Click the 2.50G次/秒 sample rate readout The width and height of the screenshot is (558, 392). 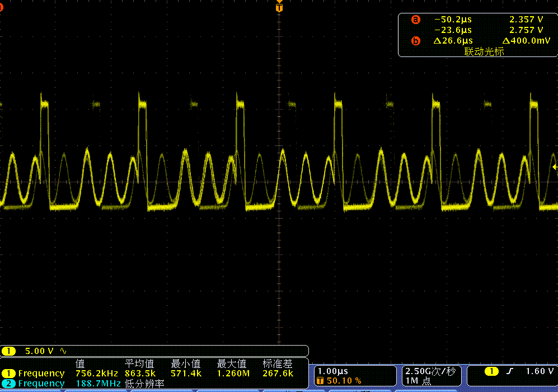point(430,371)
